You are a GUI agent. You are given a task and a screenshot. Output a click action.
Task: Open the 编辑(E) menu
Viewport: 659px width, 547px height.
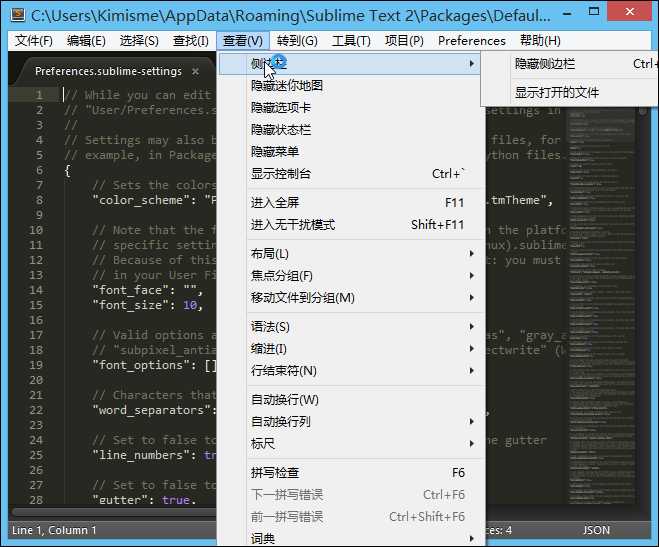(86, 41)
